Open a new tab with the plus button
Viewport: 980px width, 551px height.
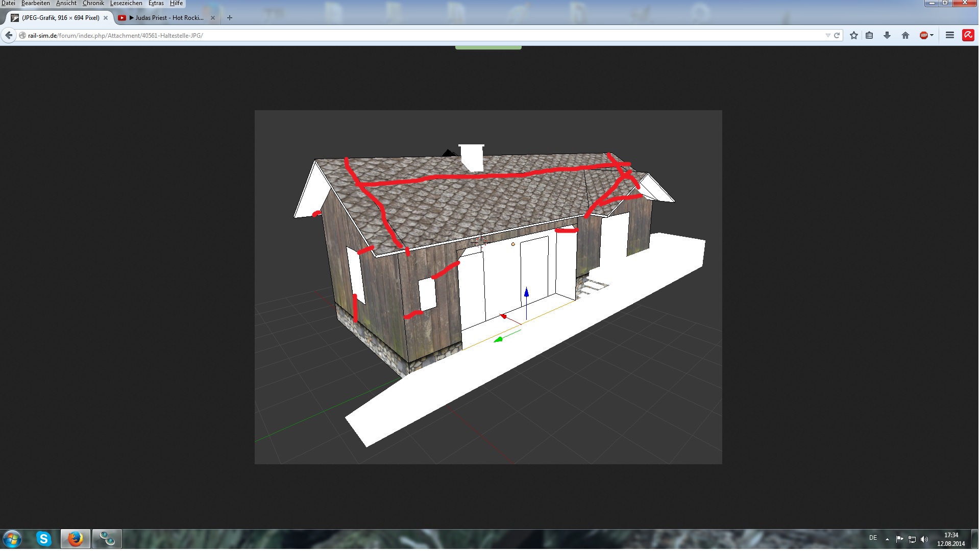point(230,18)
